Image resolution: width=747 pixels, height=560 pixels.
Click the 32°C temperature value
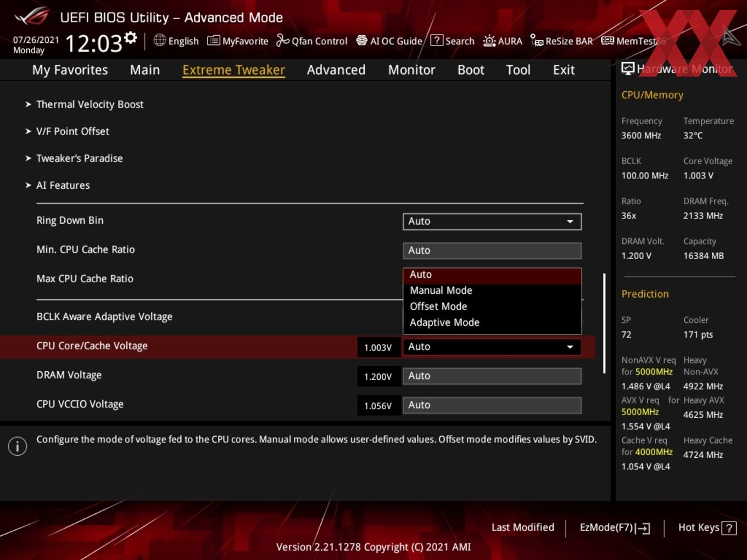click(693, 136)
